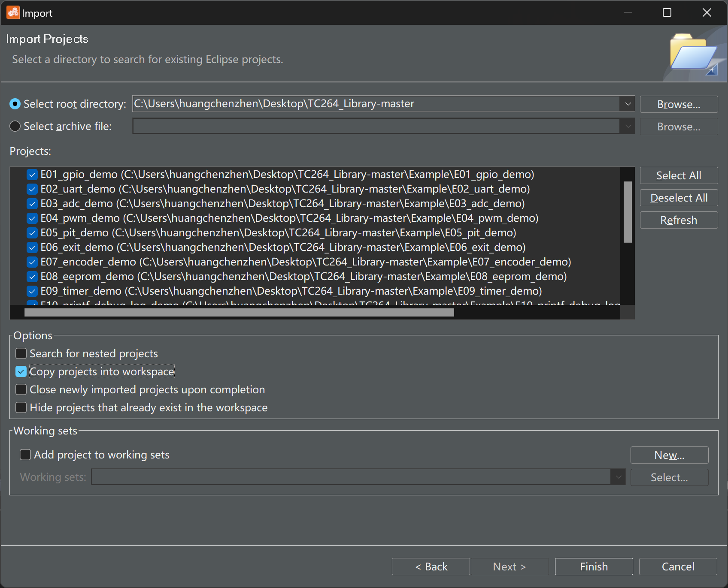Uncheck the E08_eeprom_demo project checkbox
Viewport: 728px width, 588px height.
click(x=32, y=277)
